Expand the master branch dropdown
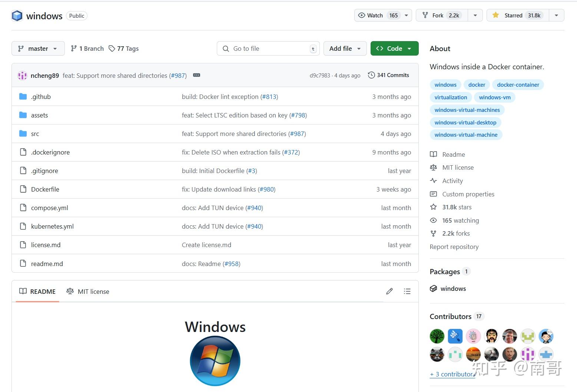Image resolution: width=577 pixels, height=392 pixels. [x=38, y=49]
